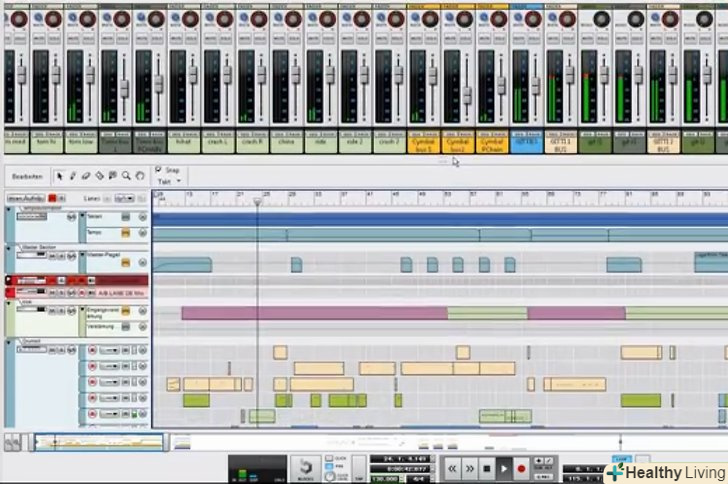
Task: Toggle the Snap checkbox
Action: [x=159, y=170]
